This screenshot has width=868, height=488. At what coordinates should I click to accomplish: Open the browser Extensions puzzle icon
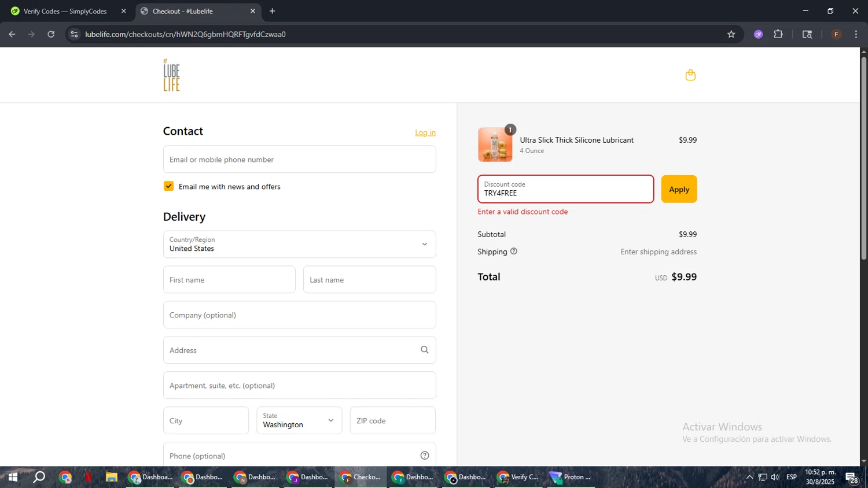pyautogui.click(x=778, y=34)
